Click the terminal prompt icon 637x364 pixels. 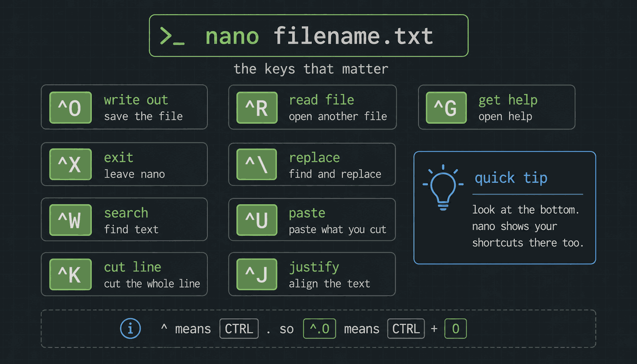(172, 36)
